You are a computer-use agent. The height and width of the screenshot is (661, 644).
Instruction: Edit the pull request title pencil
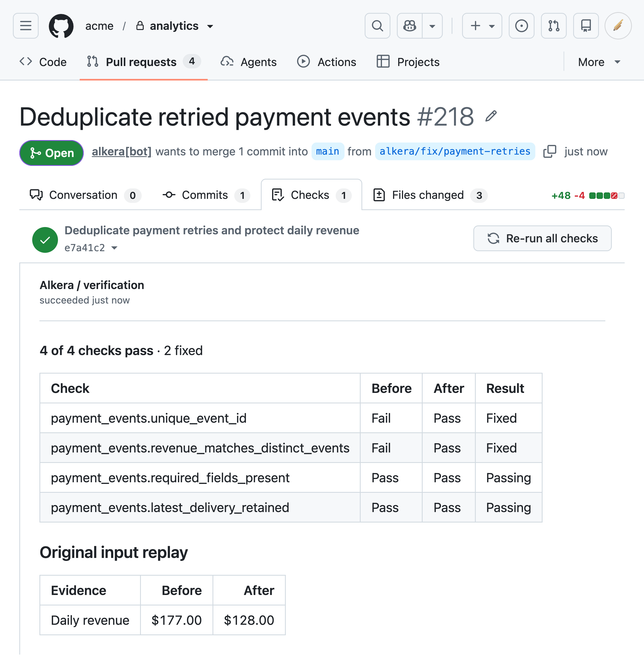click(491, 116)
